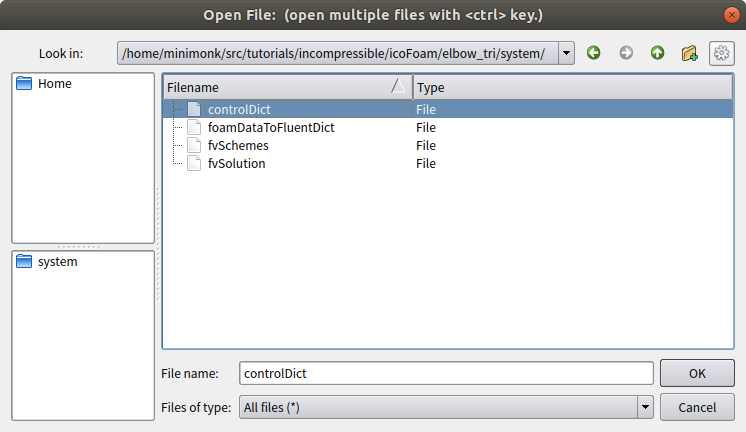Open the gear settings button
Viewport: 746px width, 432px height.
[x=721, y=53]
